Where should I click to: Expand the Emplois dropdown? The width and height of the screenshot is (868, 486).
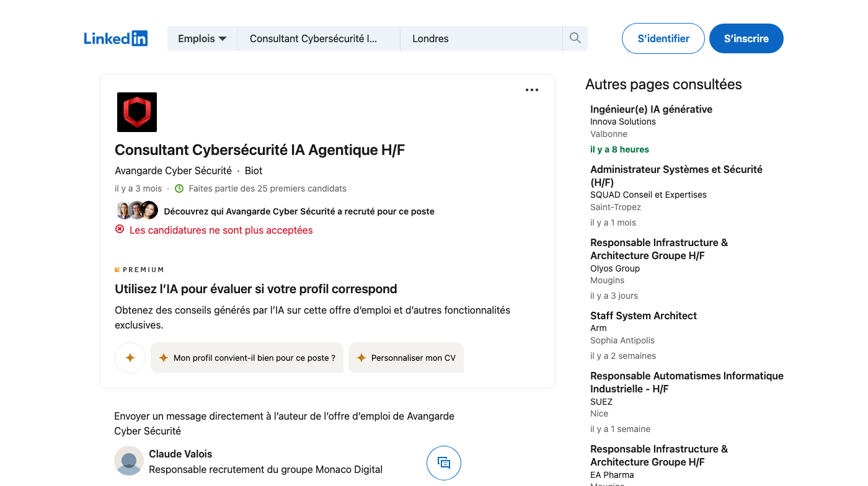point(202,38)
